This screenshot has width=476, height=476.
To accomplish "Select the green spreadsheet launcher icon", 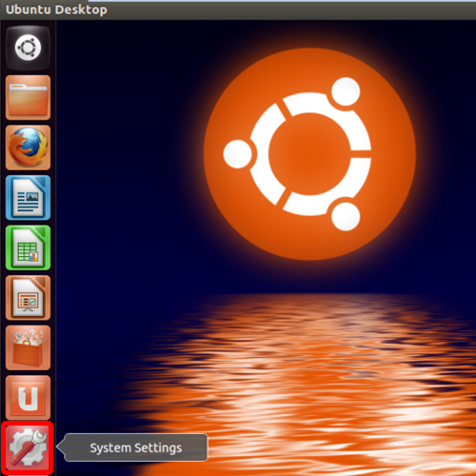I will click(28, 248).
